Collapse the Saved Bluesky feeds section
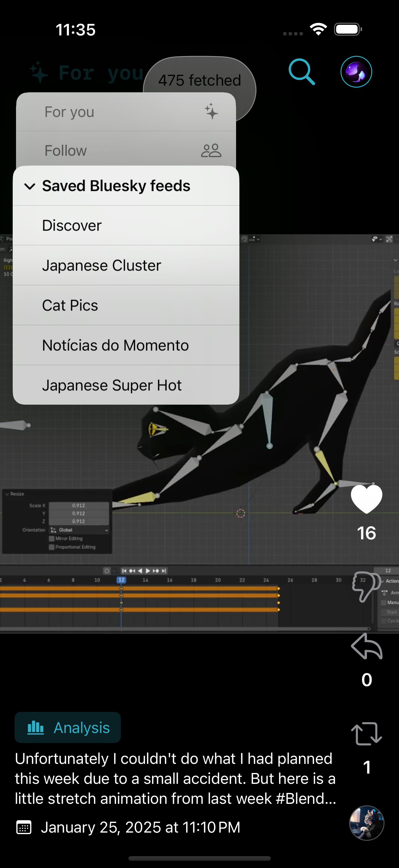Screen dimensions: 399x868 click(x=126, y=186)
